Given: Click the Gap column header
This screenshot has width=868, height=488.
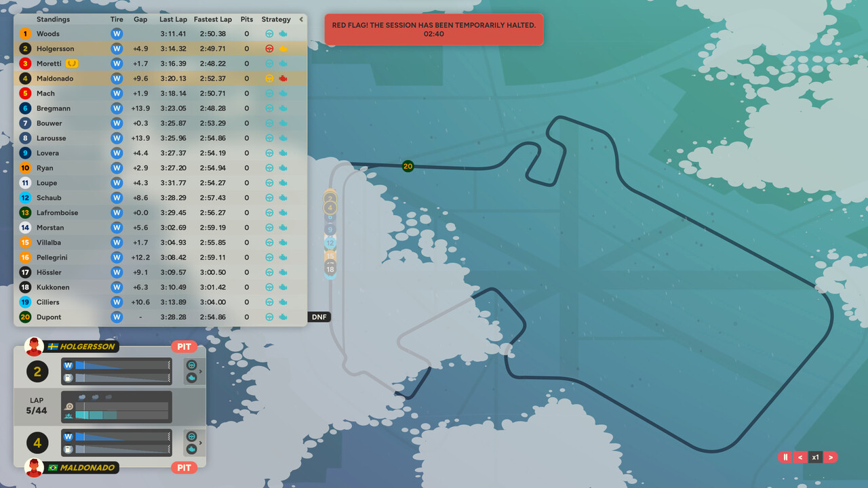Looking at the screenshot, I should pos(140,20).
